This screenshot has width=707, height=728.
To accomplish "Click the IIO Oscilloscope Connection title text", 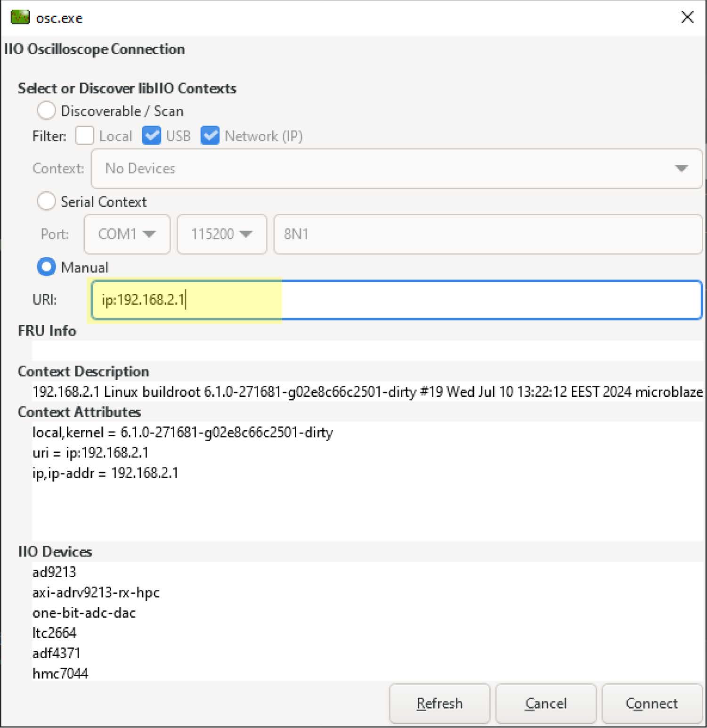I will click(x=94, y=49).
